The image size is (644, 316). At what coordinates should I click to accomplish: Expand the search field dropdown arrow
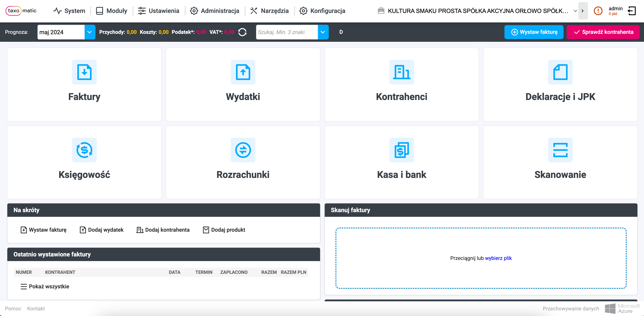click(x=323, y=32)
